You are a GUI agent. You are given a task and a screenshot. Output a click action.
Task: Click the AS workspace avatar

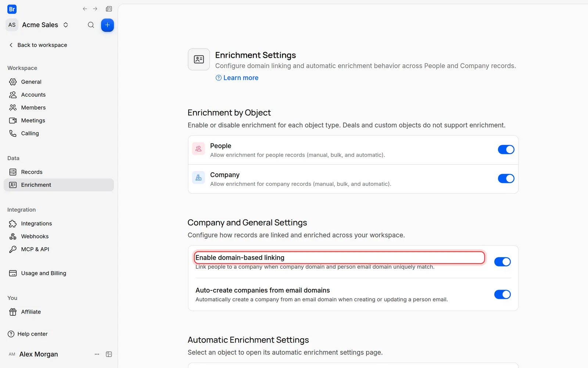(x=12, y=25)
